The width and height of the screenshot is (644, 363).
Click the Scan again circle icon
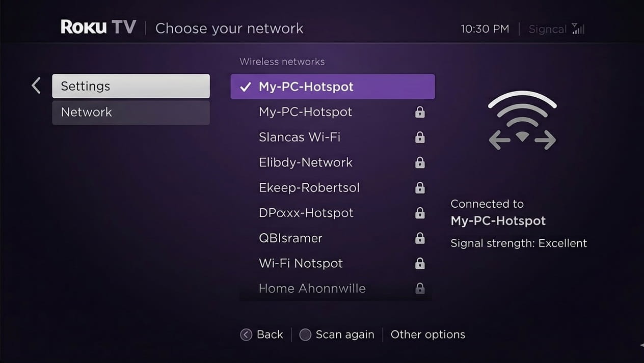coord(305,334)
